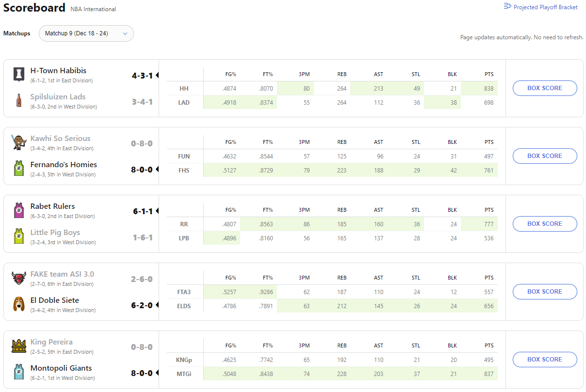Open the King Pereira team page

point(51,342)
